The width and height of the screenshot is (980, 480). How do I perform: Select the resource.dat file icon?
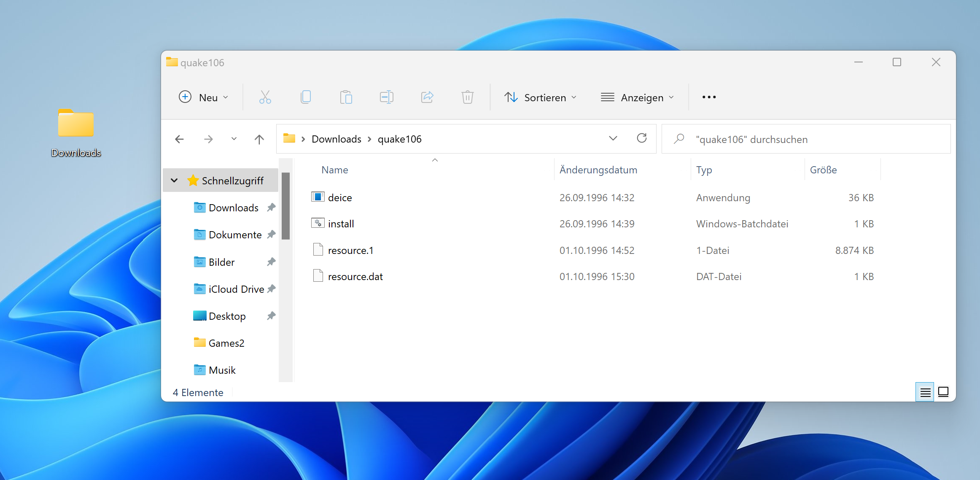(x=318, y=276)
